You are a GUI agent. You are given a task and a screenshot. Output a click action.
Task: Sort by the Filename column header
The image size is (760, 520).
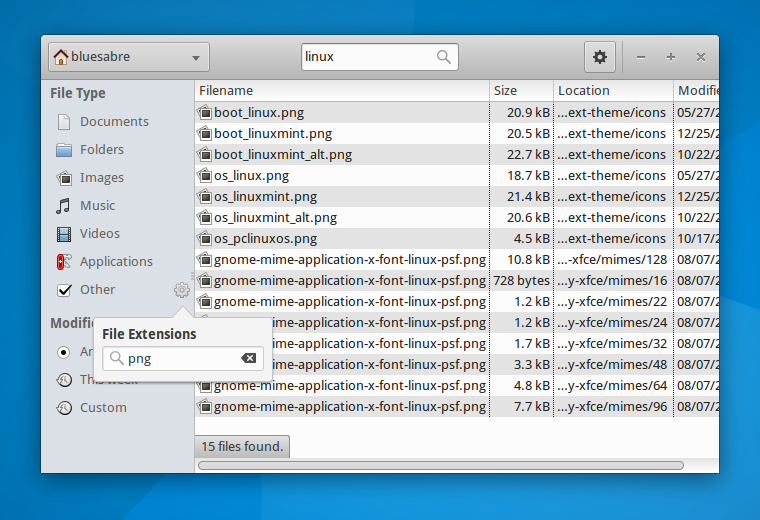click(x=342, y=91)
